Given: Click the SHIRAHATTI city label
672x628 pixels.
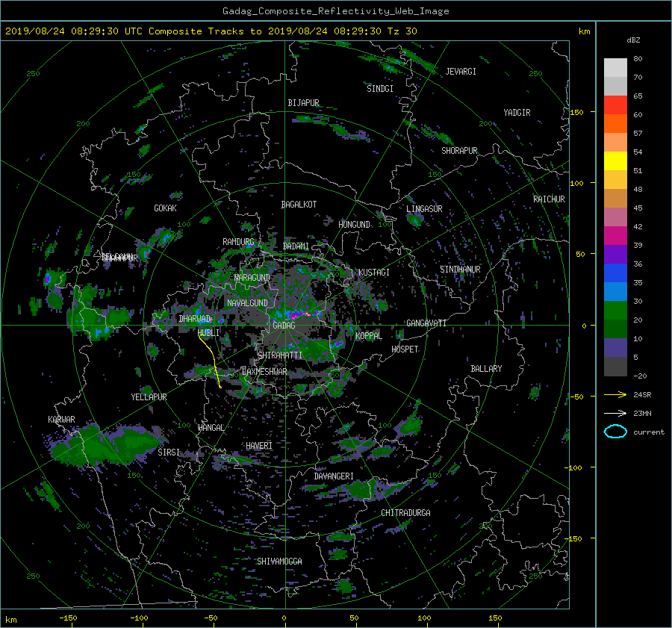Looking at the screenshot, I should 280,355.
